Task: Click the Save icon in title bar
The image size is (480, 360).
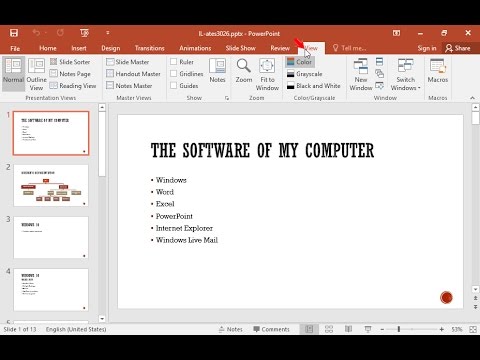Action: 14,33
